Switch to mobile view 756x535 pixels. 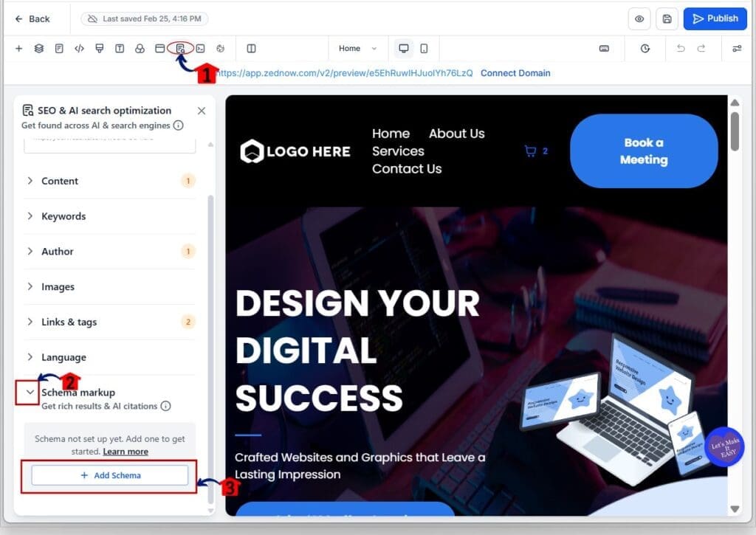point(424,49)
